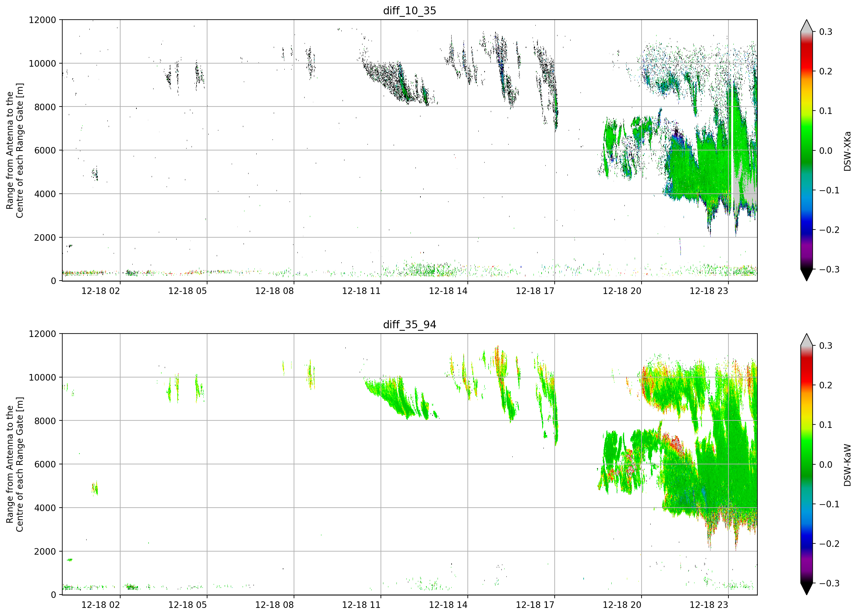Click the y-axis range label of diff_35_94
Viewport: 858px width, 616px height.
(x=15, y=464)
